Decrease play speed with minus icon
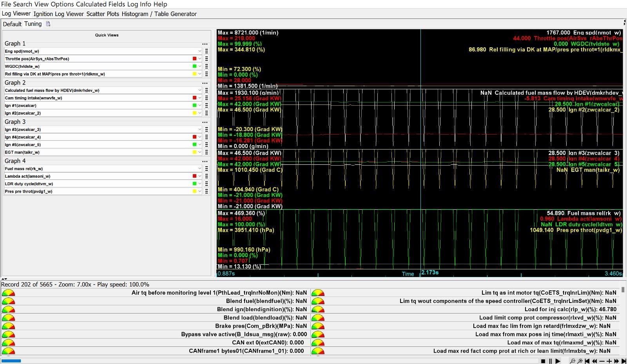 (602, 361)
